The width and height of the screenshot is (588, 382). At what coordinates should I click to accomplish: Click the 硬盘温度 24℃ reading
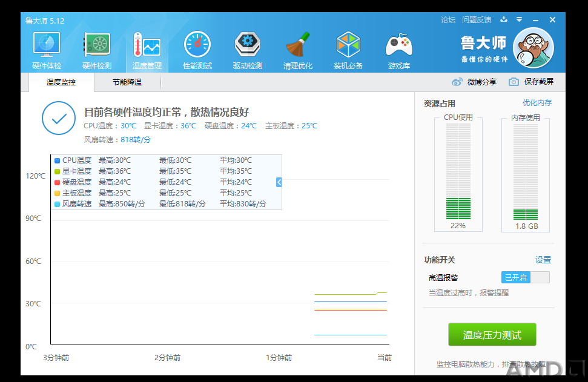pyautogui.click(x=231, y=126)
